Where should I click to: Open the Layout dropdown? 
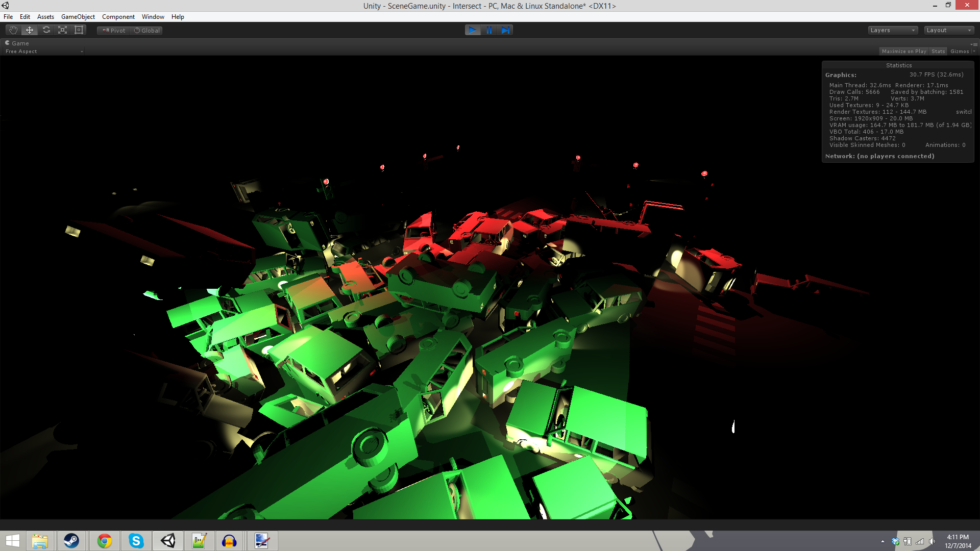coord(949,30)
